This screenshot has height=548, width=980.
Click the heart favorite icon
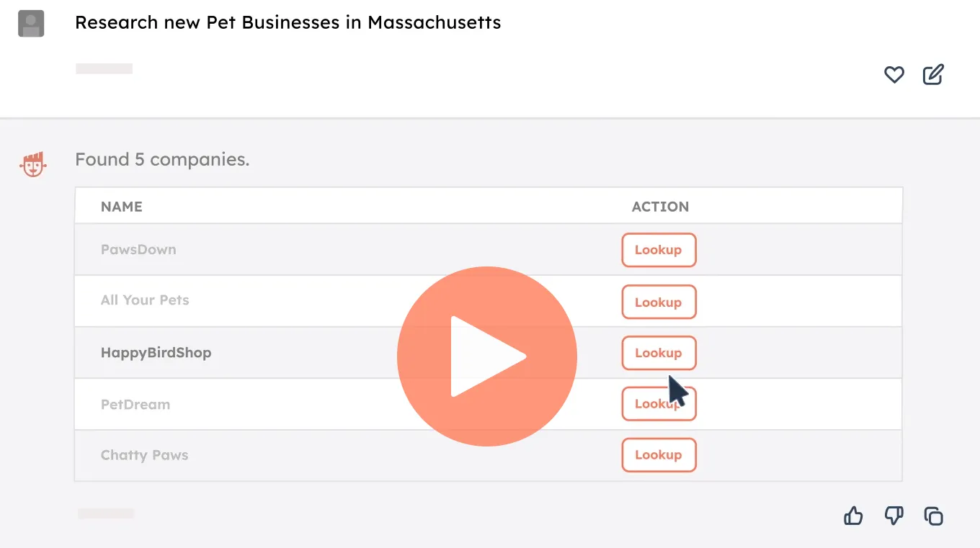point(894,74)
